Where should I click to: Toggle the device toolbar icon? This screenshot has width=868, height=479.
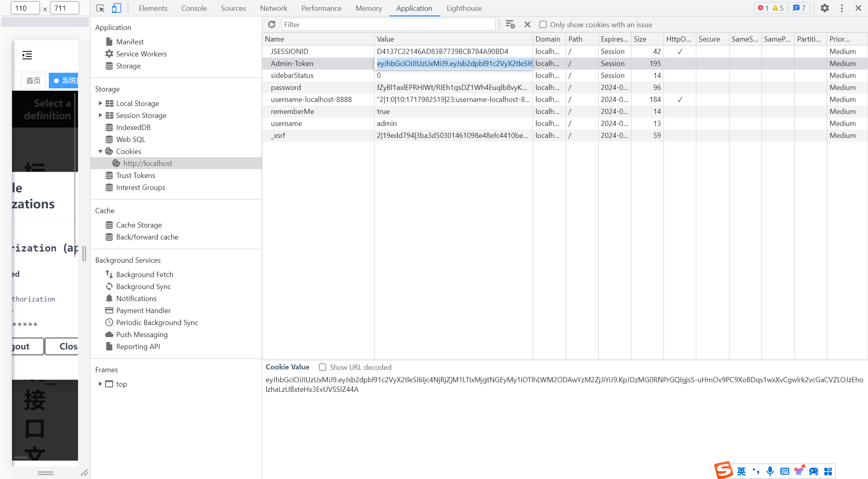116,8
